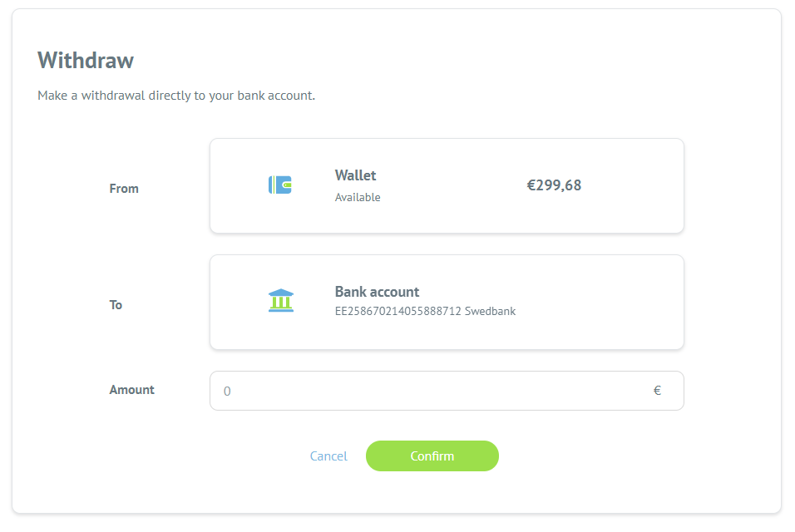Click the From label
Image resolution: width=795 pixels, height=532 pixels.
(124, 189)
